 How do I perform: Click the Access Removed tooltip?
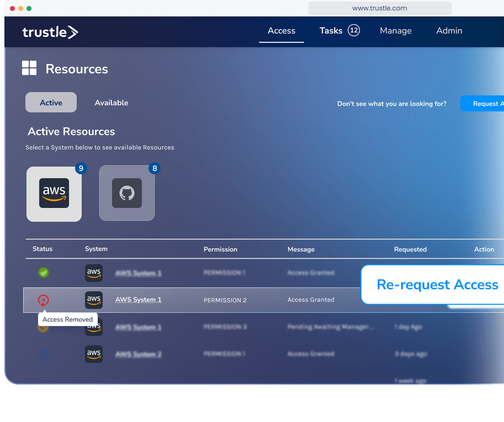(x=68, y=319)
